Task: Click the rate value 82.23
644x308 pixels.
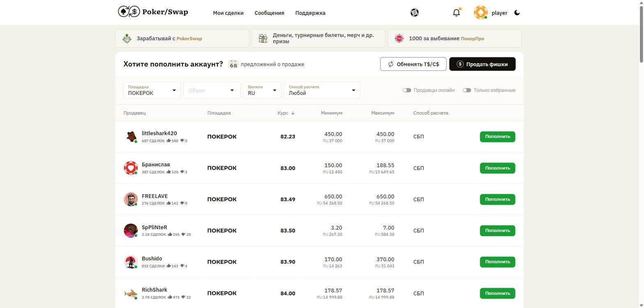Action: (x=288, y=137)
